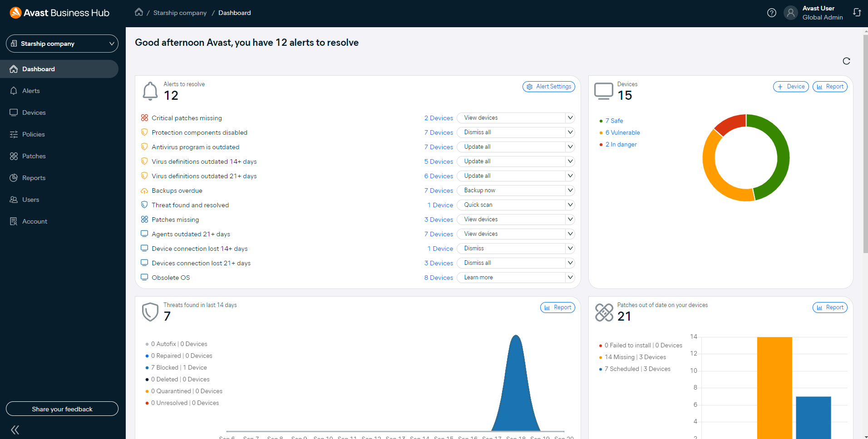Click the home icon in the breadcrumb
This screenshot has height=439, width=868.
(x=139, y=12)
